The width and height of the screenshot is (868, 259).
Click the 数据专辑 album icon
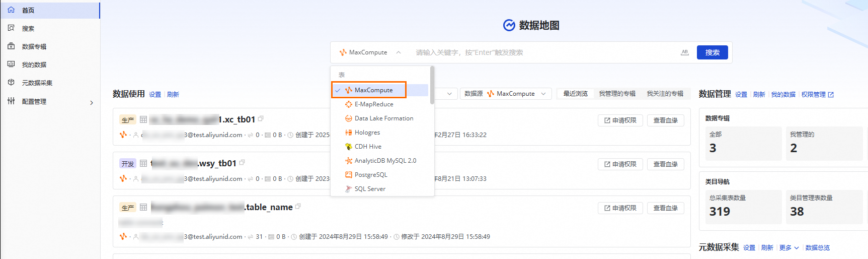11,46
